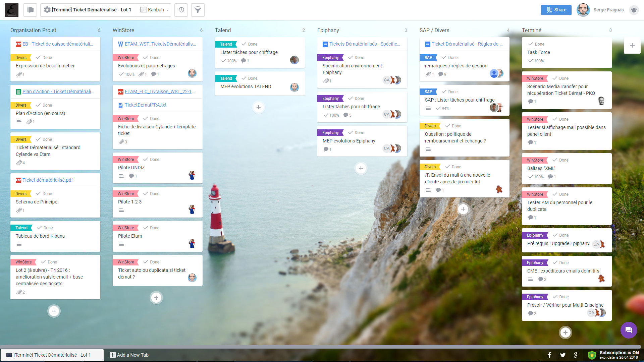Open CME : expéditeurs emails définitifs card

tap(567, 271)
